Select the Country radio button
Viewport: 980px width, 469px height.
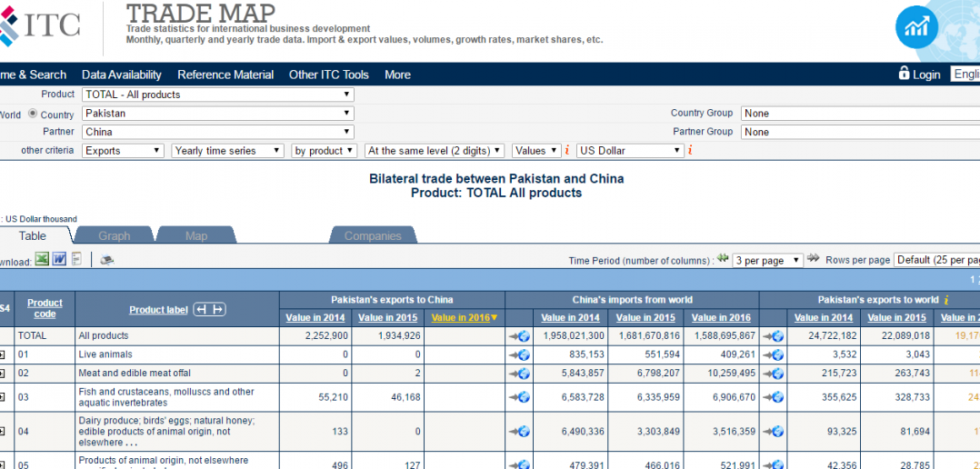(33, 114)
